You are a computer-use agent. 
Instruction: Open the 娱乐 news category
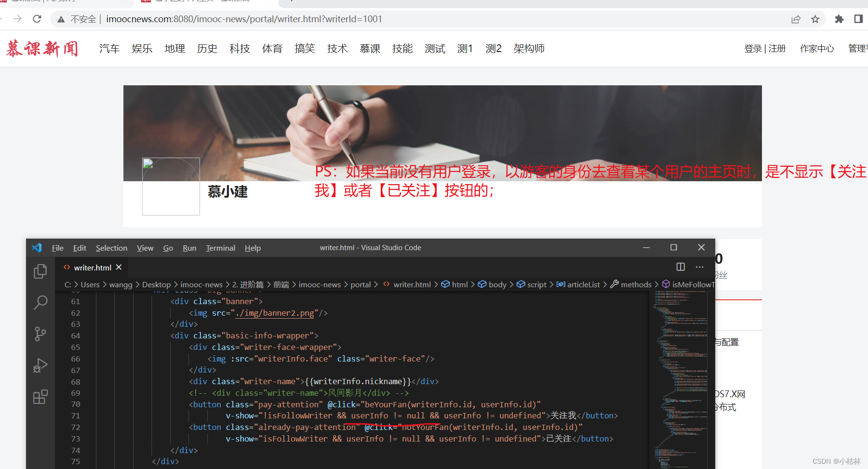[x=142, y=49]
